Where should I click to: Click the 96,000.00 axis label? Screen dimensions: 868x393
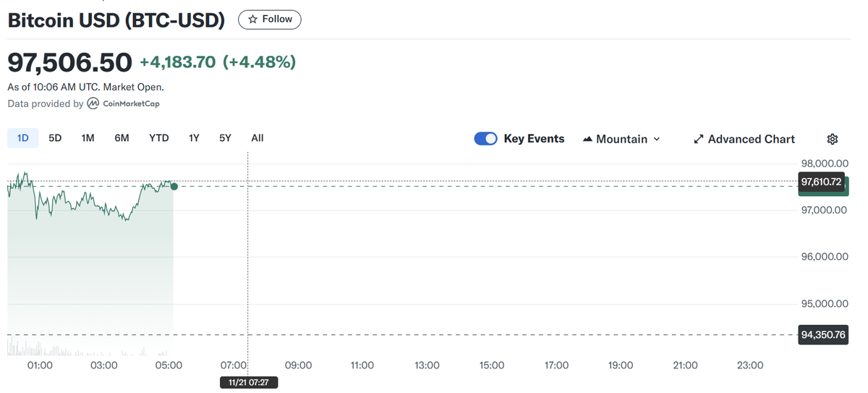pyautogui.click(x=824, y=257)
